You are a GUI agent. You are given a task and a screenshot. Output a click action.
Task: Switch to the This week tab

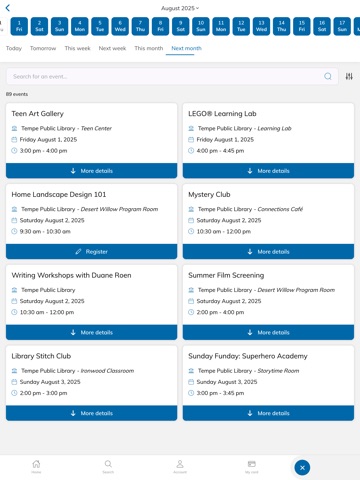click(77, 48)
